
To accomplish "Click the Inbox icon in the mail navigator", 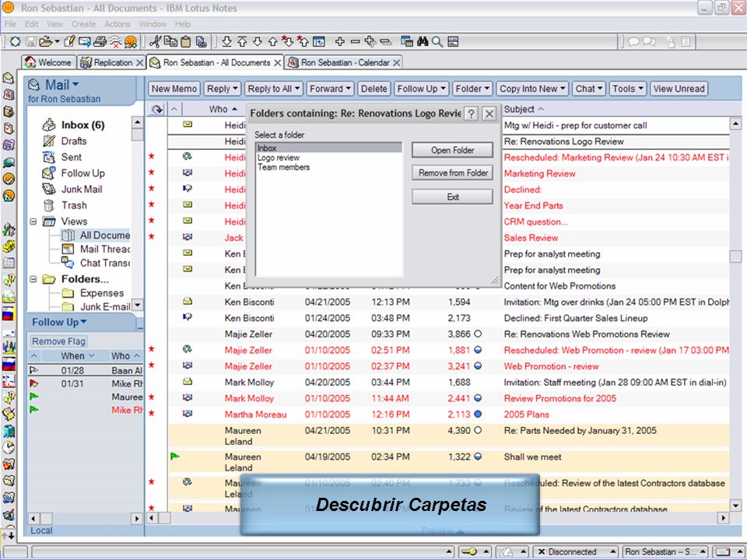I will coord(48,125).
